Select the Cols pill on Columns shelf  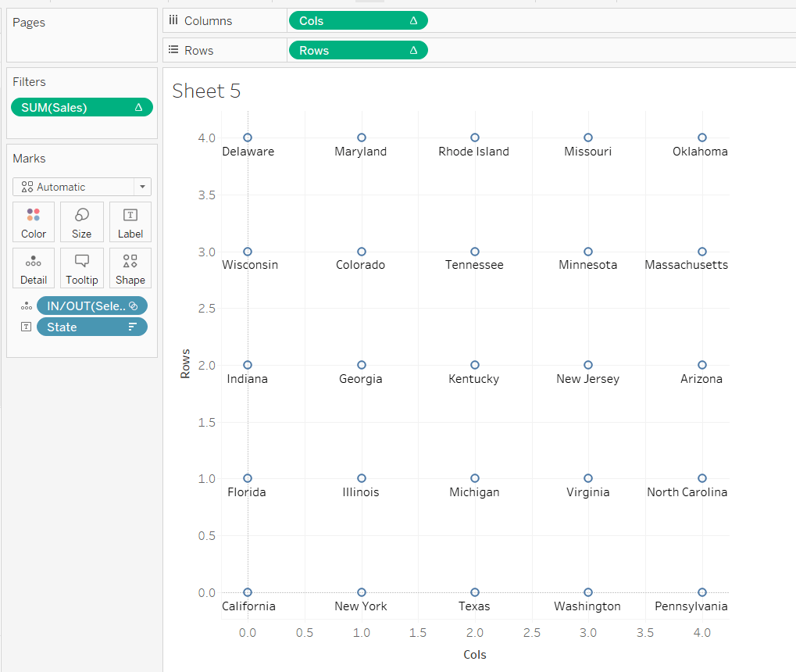tap(357, 21)
